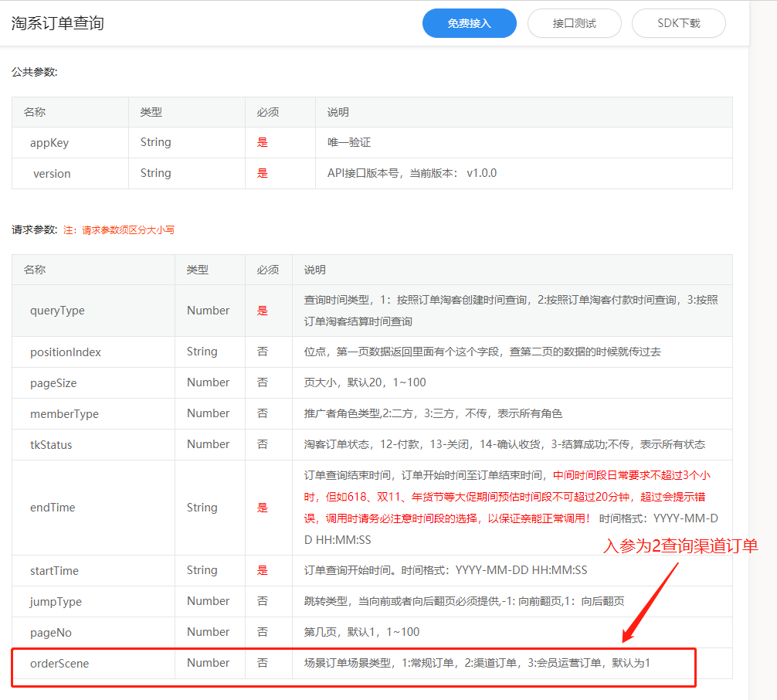The height and width of the screenshot is (700, 777).
Task: Click the endTime parameter name
Action: [54, 508]
